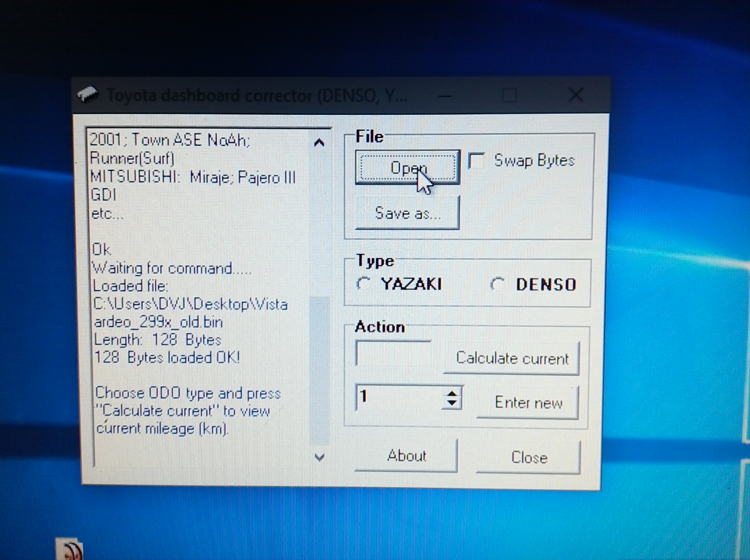Select the YAZAKI odometer type

pos(364,284)
